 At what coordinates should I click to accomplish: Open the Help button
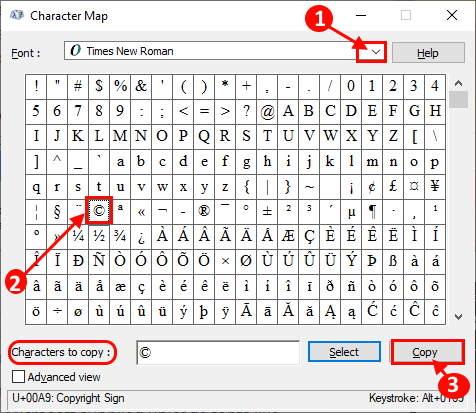[428, 53]
